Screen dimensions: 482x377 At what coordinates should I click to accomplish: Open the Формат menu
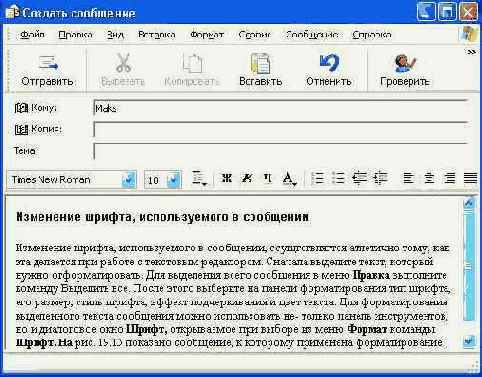(x=207, y=35)
